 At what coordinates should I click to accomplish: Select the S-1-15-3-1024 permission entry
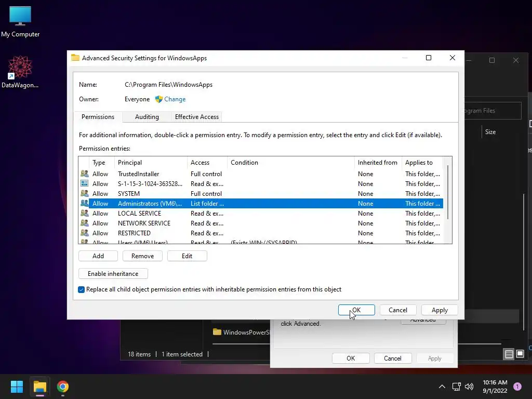[261, 183]
